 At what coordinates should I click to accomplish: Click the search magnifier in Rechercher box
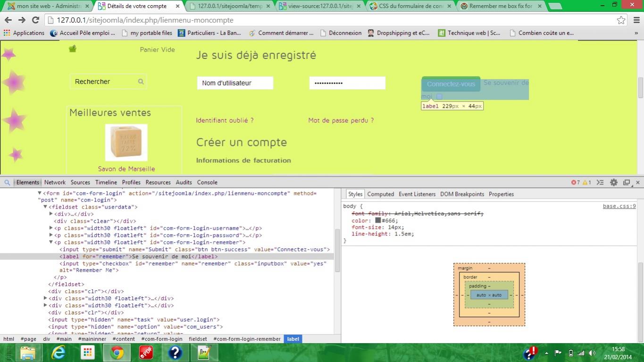[141, 82]
